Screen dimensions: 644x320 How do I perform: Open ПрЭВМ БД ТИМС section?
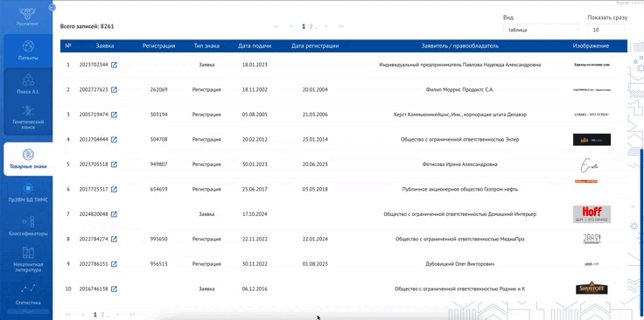[28, 193]
